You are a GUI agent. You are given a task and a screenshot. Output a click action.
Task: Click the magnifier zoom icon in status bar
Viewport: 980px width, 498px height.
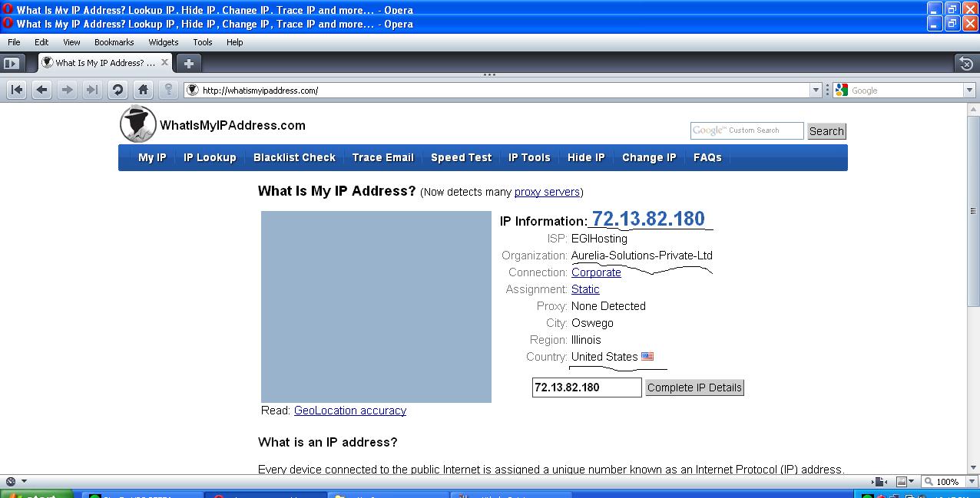(x=929, y=482)
